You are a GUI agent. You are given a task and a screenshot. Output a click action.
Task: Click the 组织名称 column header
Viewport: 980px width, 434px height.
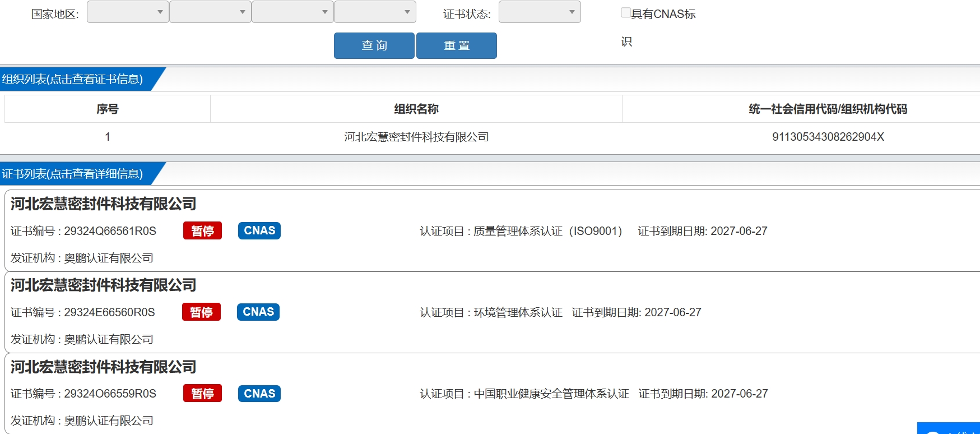(x=416, y=109)
